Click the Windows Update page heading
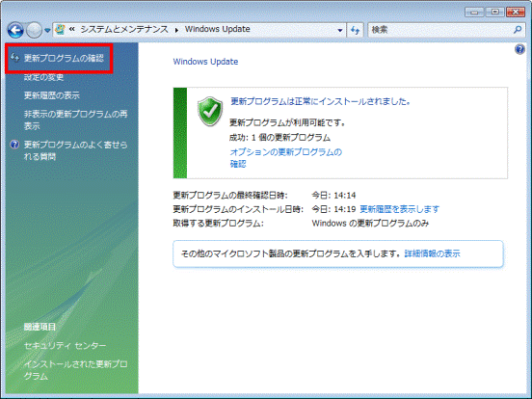The width and height of the screenshot is (532, 399). (205, 62)
